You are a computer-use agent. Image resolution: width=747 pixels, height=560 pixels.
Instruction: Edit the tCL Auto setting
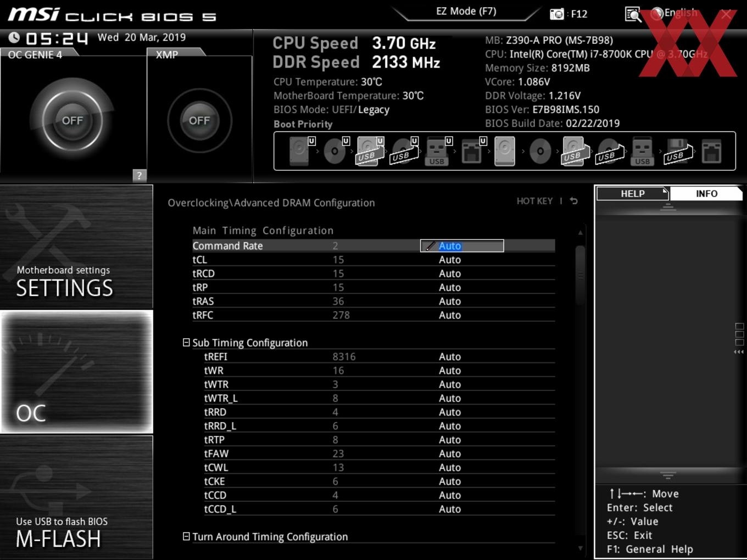click(450, 260)
